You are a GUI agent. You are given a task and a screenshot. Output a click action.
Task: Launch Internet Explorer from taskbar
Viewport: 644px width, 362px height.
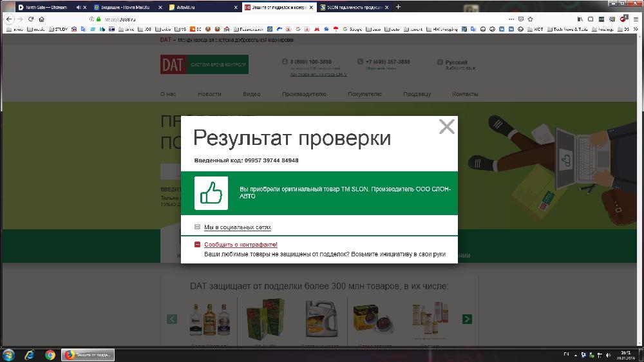point(29,355)
